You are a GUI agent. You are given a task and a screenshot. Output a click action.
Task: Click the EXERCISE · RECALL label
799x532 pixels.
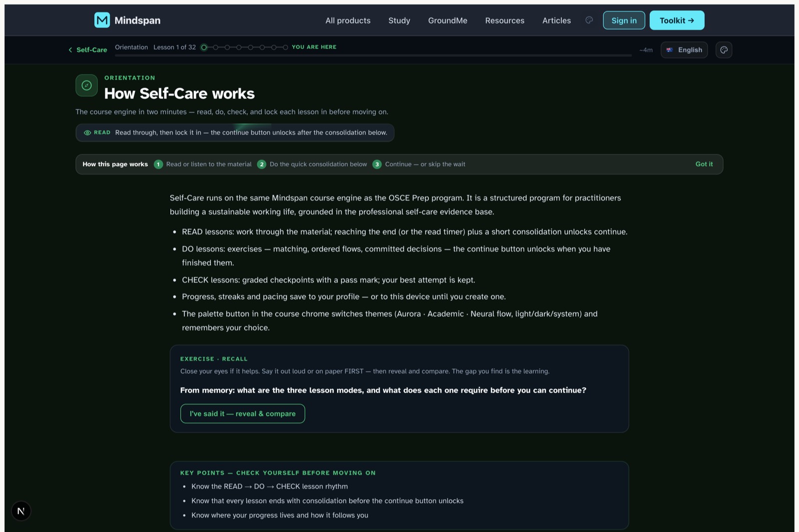coord(214,359)
